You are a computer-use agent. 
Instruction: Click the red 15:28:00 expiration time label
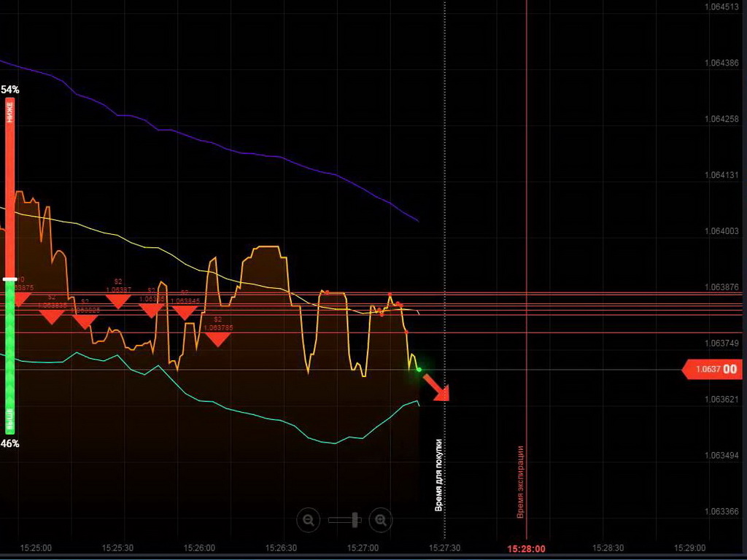(x=526, y=548)
